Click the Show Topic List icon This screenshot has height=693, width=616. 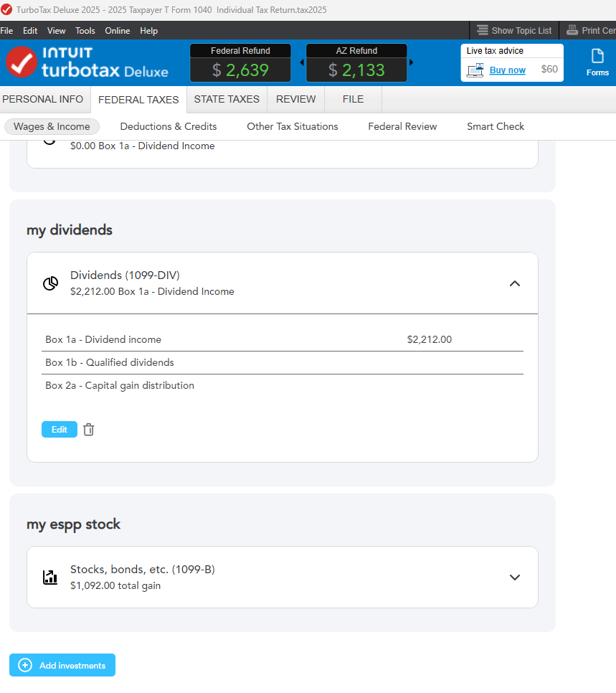483,30
